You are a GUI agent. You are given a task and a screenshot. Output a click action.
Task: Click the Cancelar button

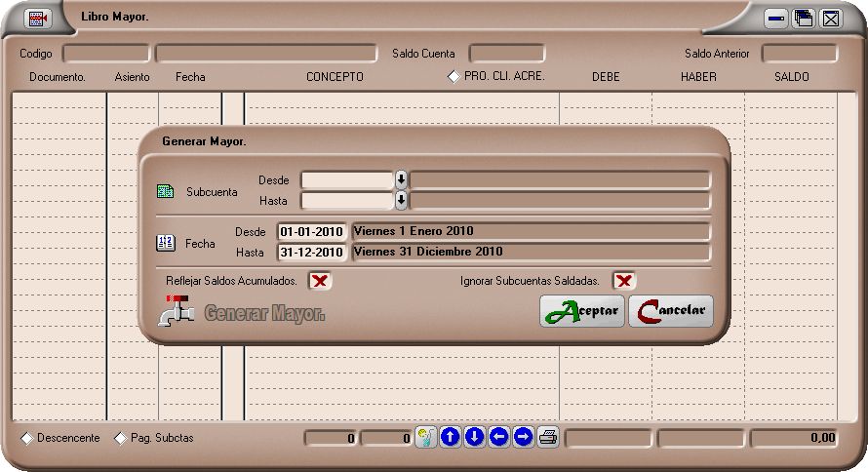(x=671, y=311)
